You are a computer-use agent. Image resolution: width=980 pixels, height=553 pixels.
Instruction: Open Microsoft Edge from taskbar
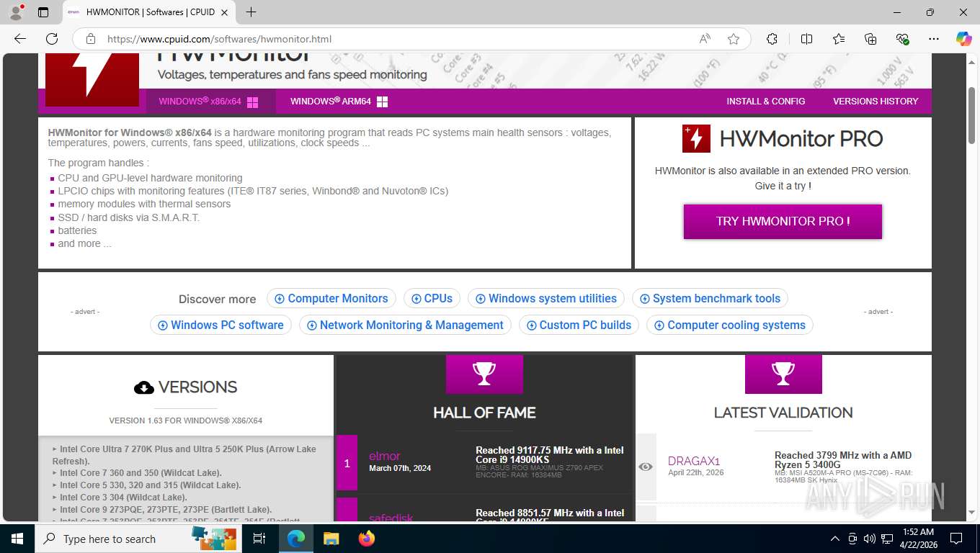tap(295, 539)
